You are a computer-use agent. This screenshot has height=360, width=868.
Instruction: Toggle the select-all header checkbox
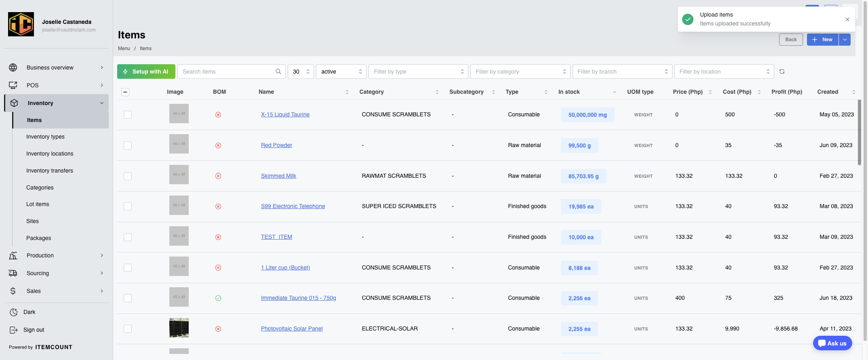[x=125, y=92]
